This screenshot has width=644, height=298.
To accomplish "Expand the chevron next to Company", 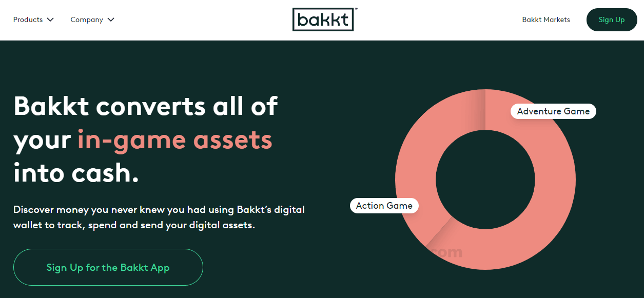I will tap(110, 19).
